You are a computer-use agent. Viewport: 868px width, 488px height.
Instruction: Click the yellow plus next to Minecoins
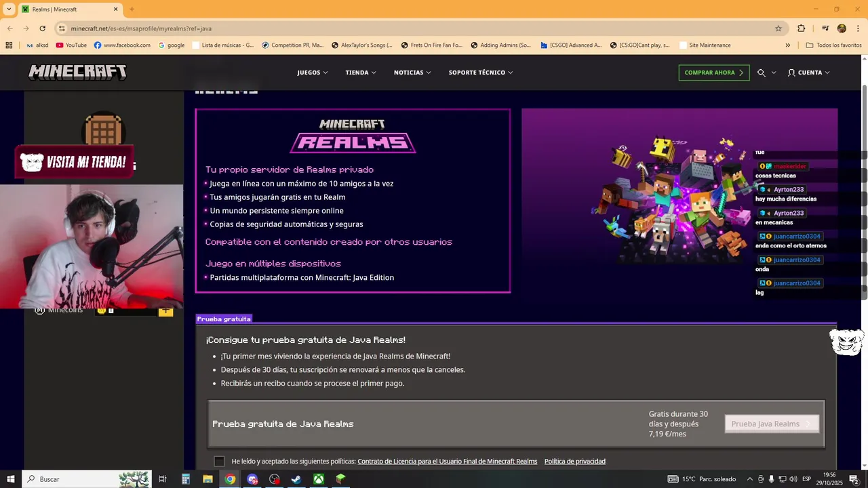click(165, 311)
